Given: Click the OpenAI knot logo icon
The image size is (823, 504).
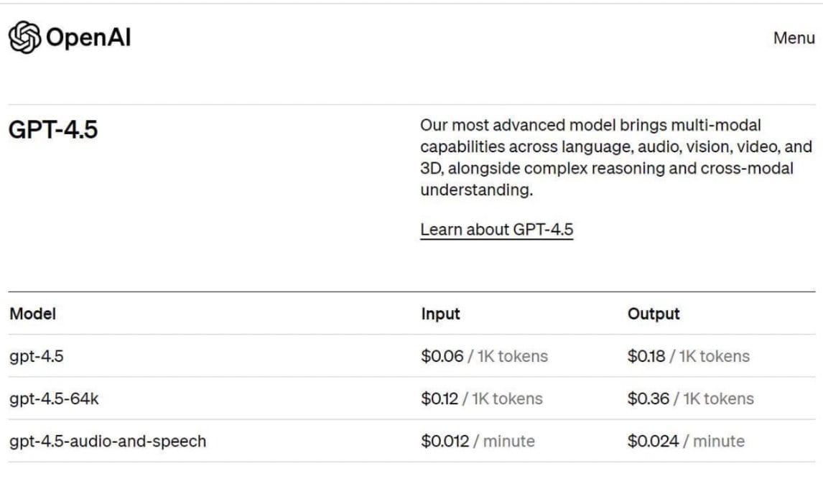Looking at the screenshot, I should [24, 37].
